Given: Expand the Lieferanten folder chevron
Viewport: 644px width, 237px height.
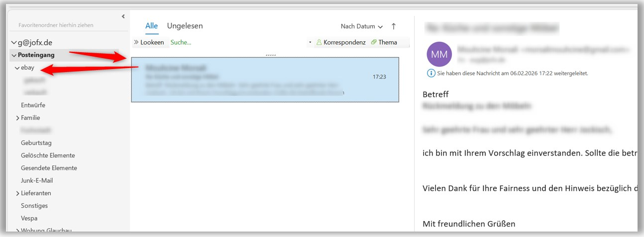Looking at the screenshot, I should pos(18,193).
